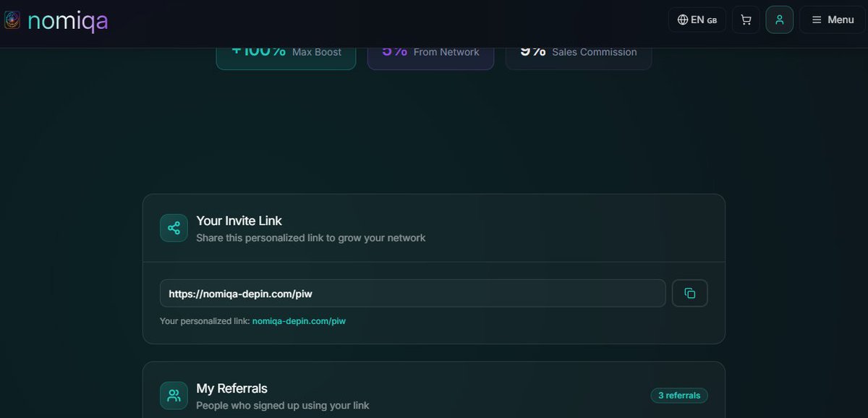The width and height of the screenshot is (868, 418).
Task: Click the invite link input field
Action: [x=413, y=294]
